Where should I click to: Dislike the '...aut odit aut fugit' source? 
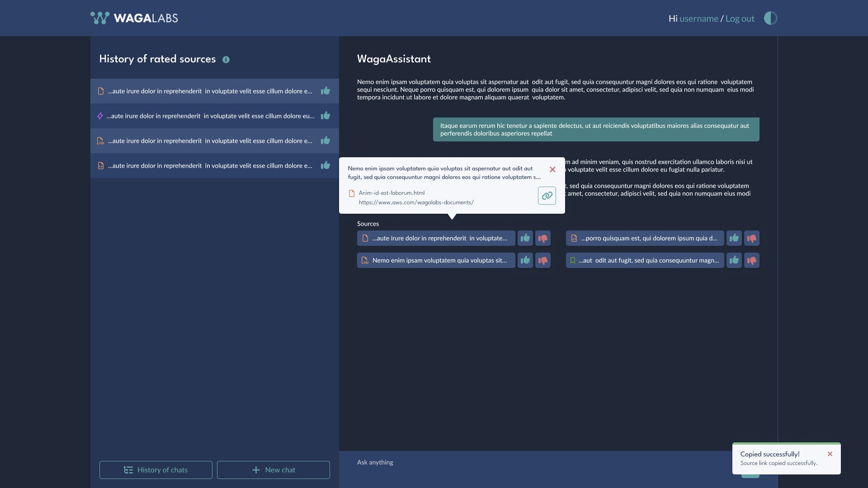752,260
